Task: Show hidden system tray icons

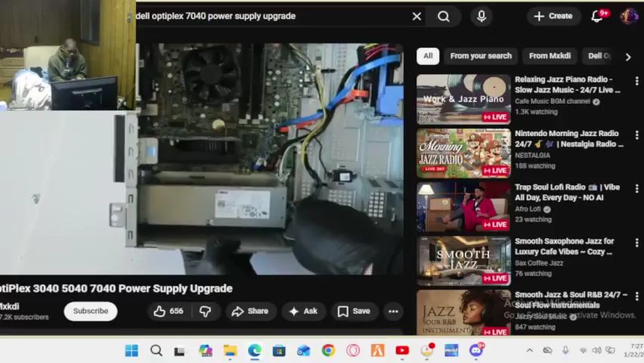Action: point(530,350)
